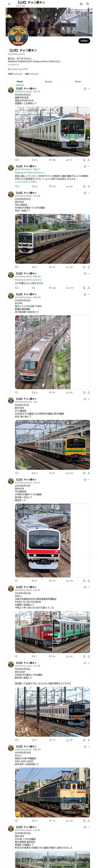98x868 pixels.
Task: Click the Grok icon next to search in header
Action: tap(81, 4)
